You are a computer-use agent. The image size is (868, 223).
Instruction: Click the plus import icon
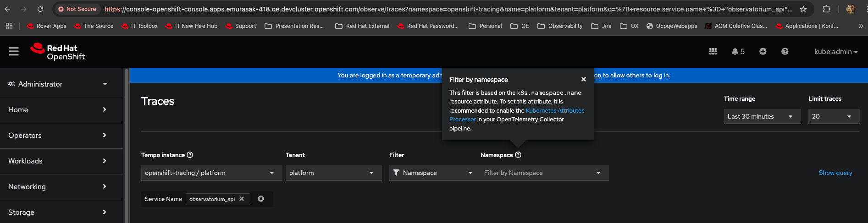pos(763,51)
